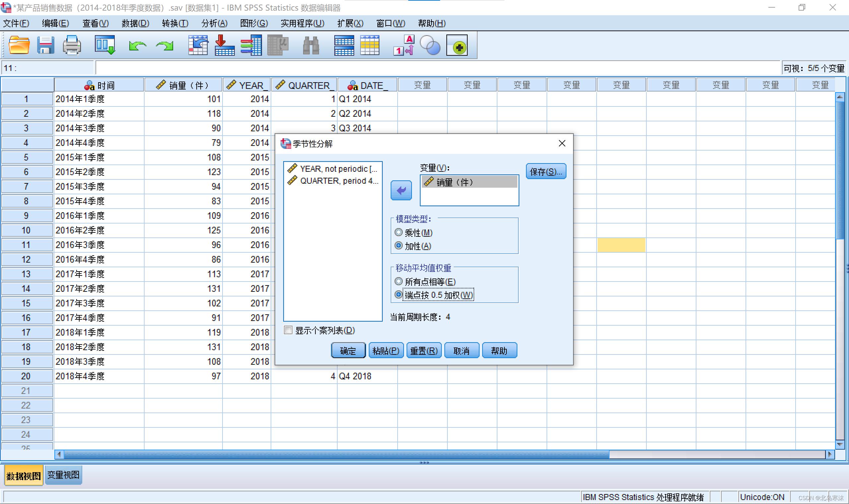Enable the 显示个案列表(D) checkbox
Image resolution: width=849 pixels, height=504 pixels.
point(288,330)
